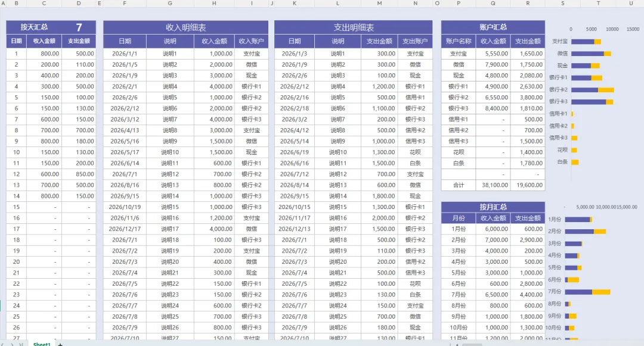The height and width of the screenshot is (346, 644).
Task: Select 信用卡2 name in account summary table
Action: tap(459, 130)
